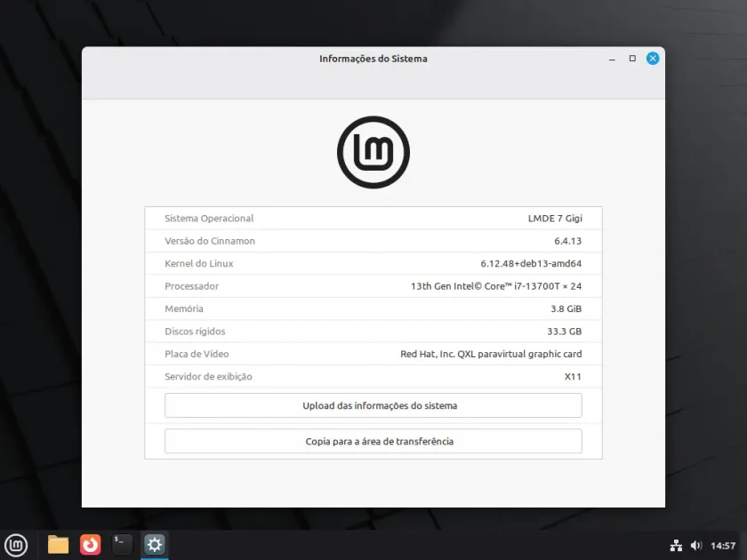Maximize the Informações do Sistema window
Screen dimensions: 747x560
[x=632, y=59]
